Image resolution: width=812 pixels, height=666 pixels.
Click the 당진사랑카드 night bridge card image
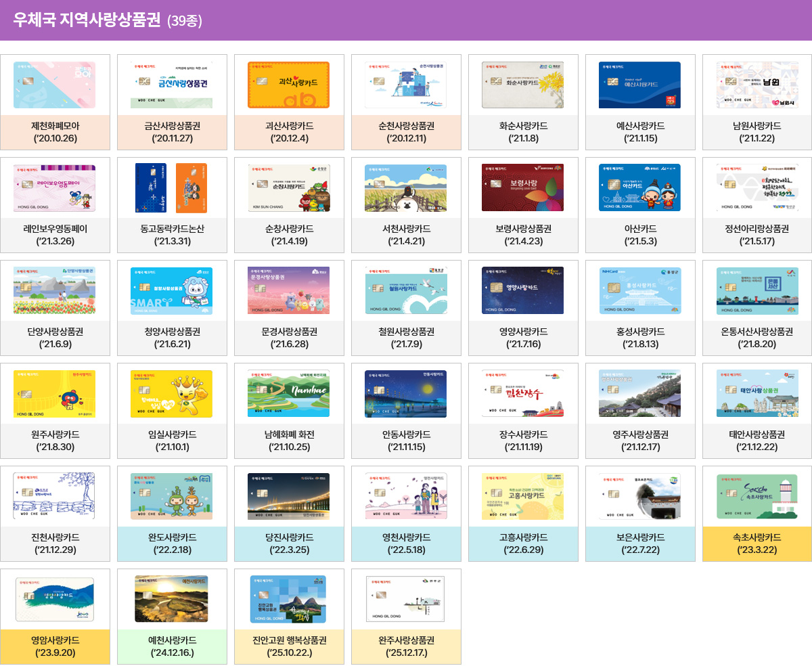tap(289, 497)
